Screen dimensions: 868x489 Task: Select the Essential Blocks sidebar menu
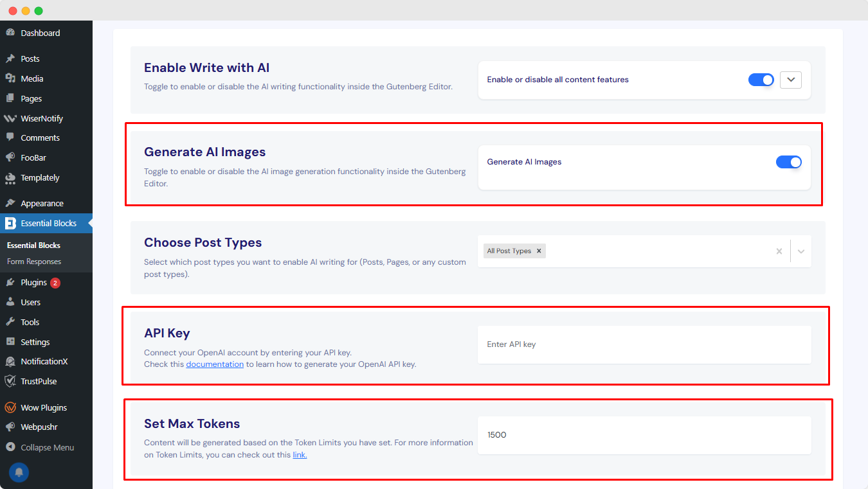[x=46, y=223]
